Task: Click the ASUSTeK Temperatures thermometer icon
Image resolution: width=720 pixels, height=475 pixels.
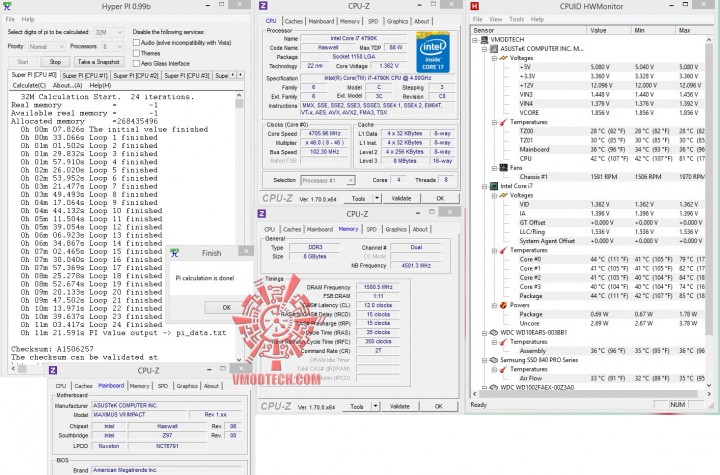Action: (x=503, y=122)
